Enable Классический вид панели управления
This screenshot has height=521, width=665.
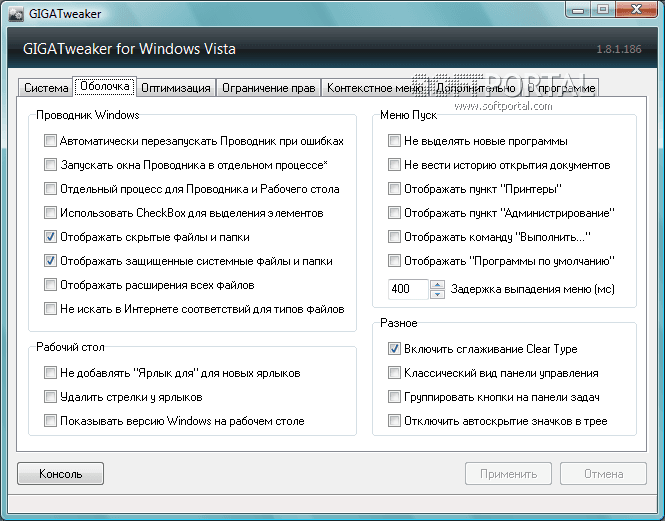pos(394,373)
